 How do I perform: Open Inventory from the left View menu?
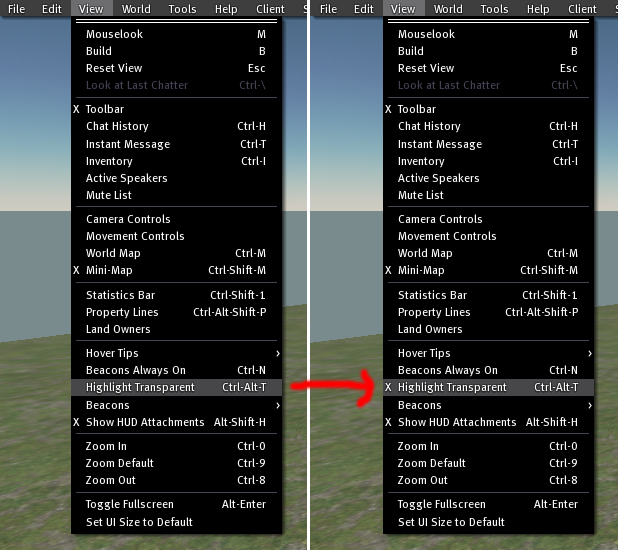(109, 161)
